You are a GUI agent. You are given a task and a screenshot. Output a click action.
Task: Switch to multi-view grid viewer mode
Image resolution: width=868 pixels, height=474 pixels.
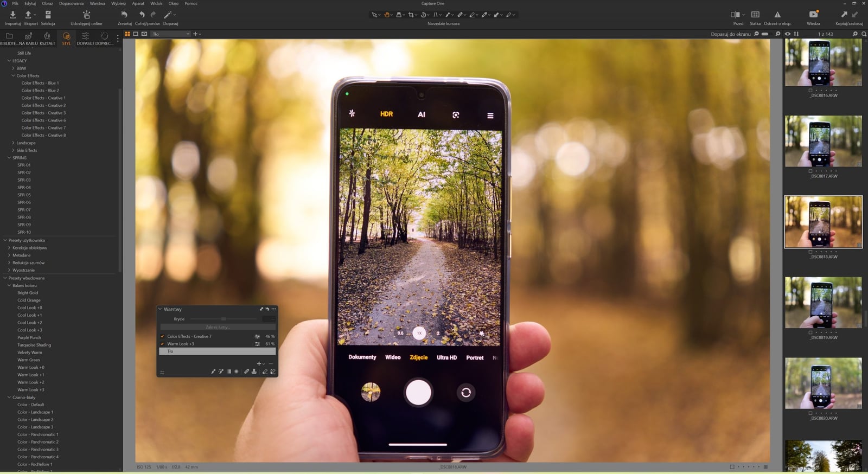point(127,34)
